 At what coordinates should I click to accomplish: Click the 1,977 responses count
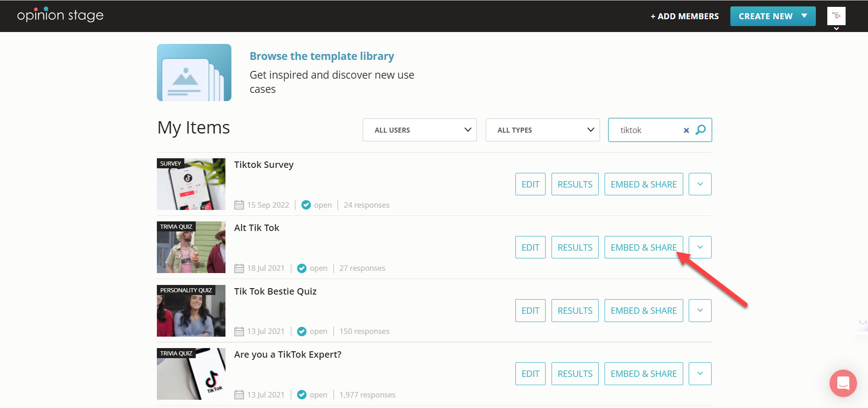point(367,394)
